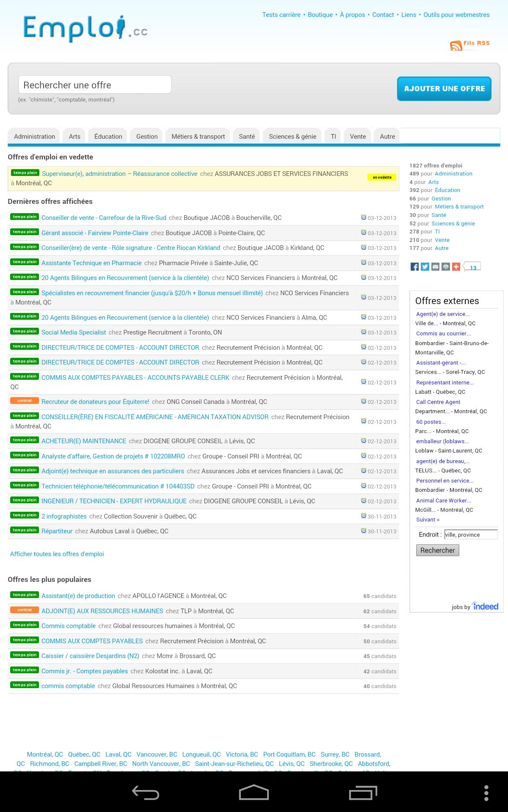Open the Android recent apps button

click(x=362, y=792)
